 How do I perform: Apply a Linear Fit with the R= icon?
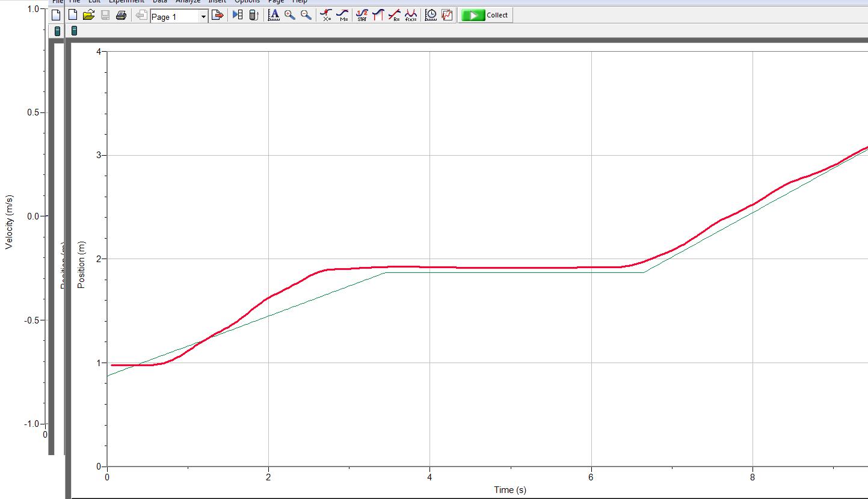pyautogui.click(x=396, y=15)
